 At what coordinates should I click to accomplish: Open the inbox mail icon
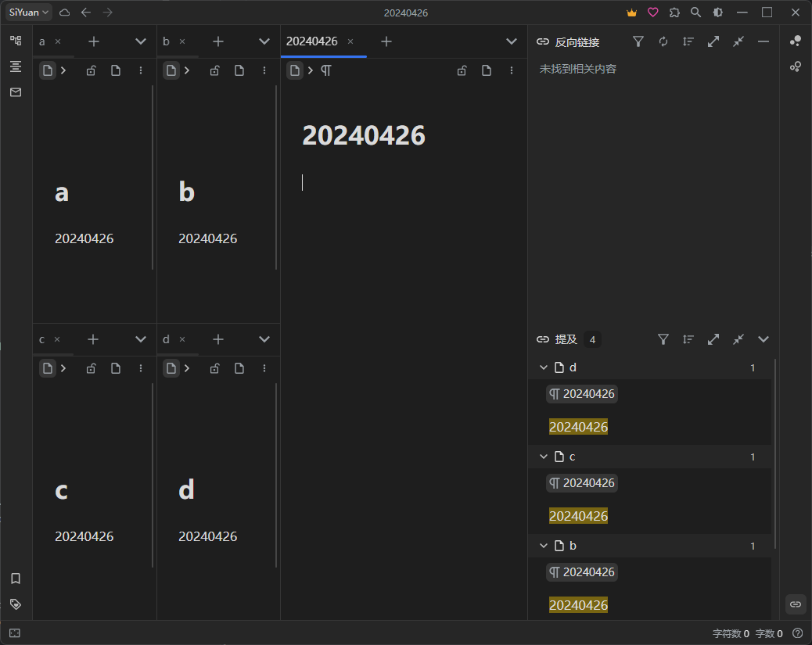tap(16, 92)
